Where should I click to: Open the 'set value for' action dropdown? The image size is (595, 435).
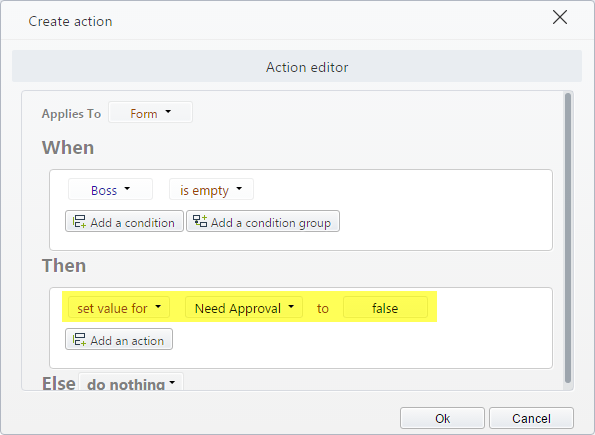point(119,307)
